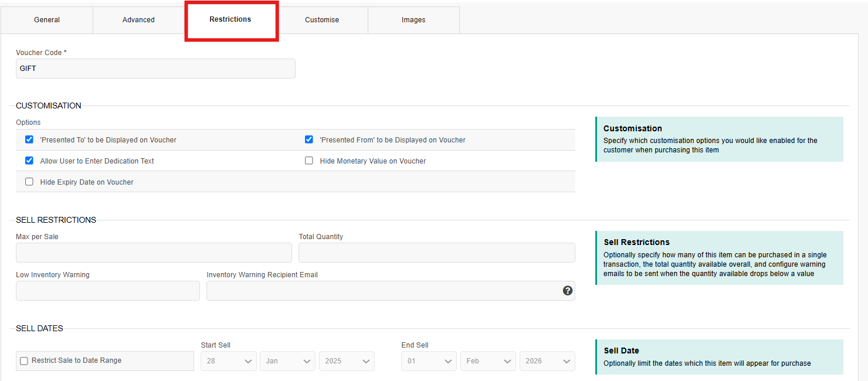
Task: Enable Restrict Sale to Date Range
Action: tap(24, 361)
